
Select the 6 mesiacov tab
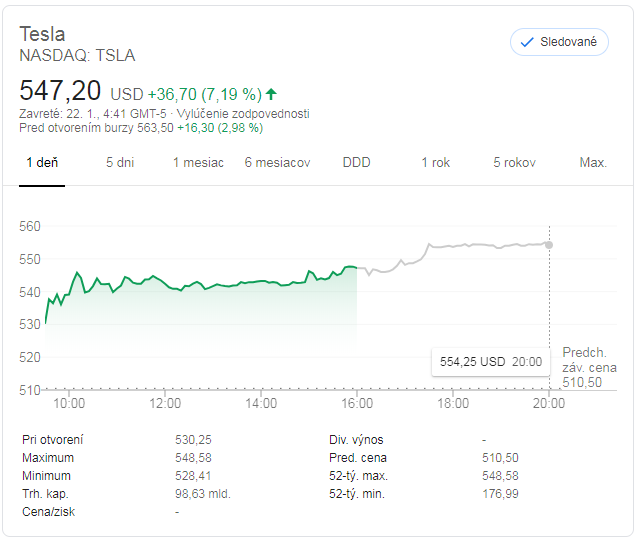[x=277, y=163]
